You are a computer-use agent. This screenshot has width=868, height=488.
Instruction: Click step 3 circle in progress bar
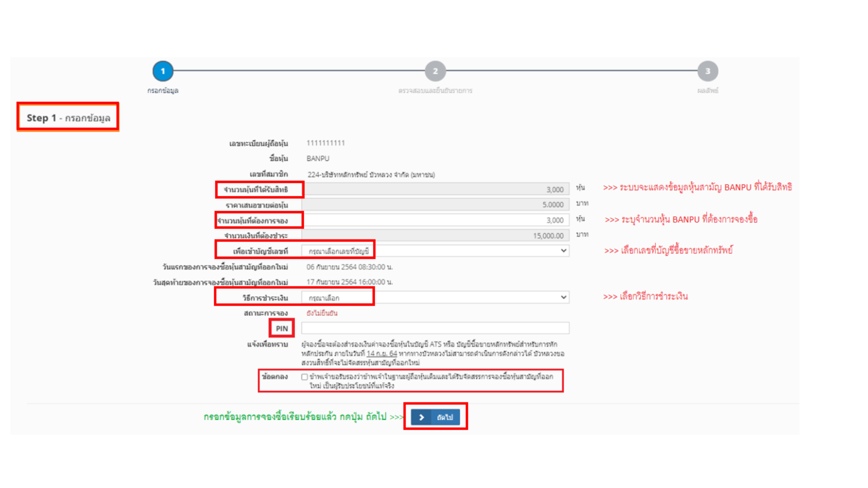click(708, 71)
